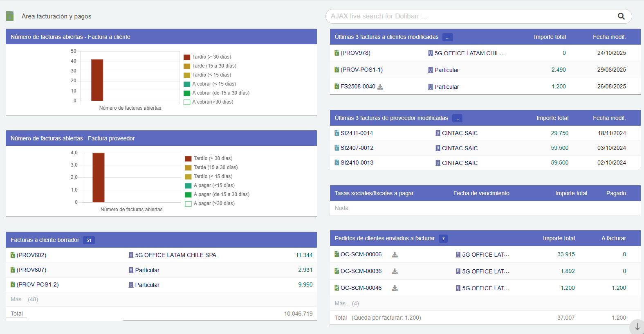Click company icon beside 5G OFFICE LATAM CHILE SPA

pos(131,255)
